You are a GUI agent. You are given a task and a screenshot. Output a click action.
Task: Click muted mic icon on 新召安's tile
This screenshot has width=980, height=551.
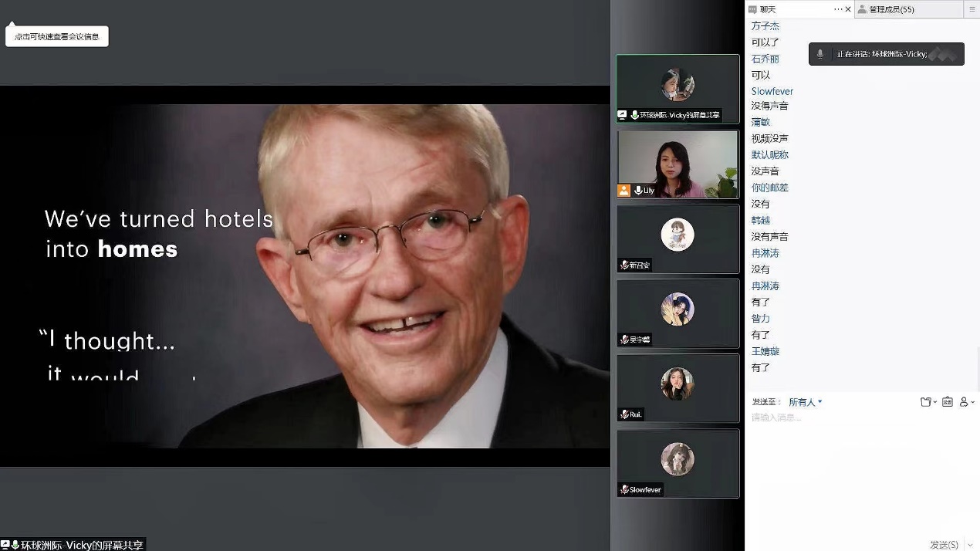(x=624, y=265)
